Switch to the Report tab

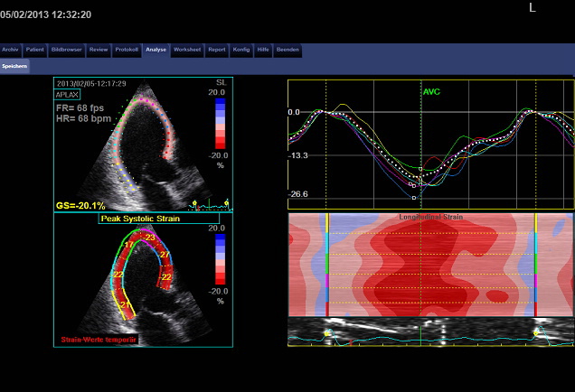click(216, 50)
